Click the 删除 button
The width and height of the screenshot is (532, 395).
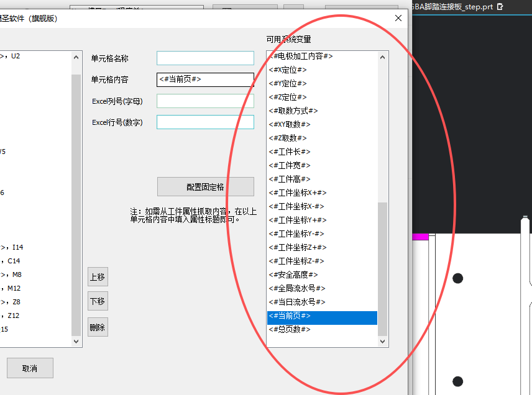click(x=98, y=327)
